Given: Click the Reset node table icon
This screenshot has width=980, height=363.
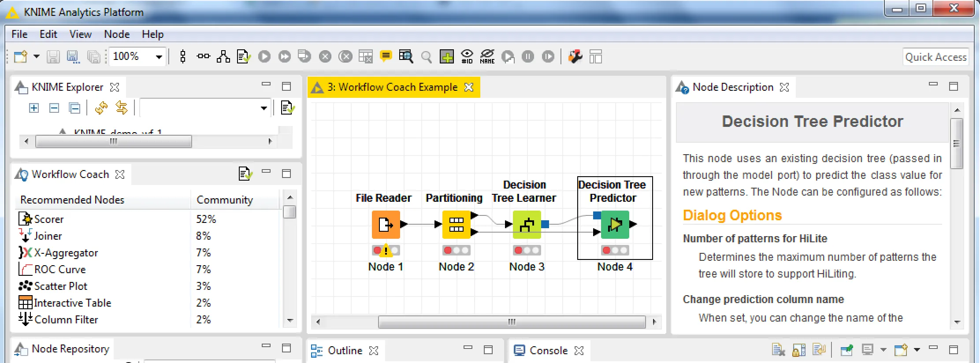Looking at the screenshot, I should tap(365, 56).
